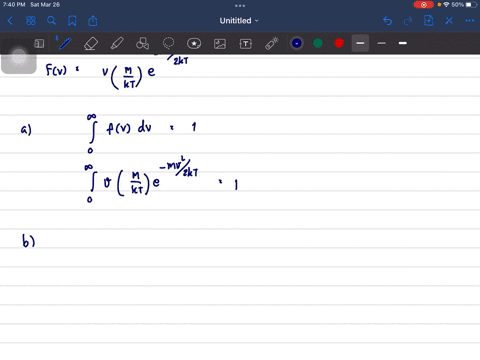This screenshot has height=360, width=480.
Task: Toggle the page sidebar panel
Action: coord(39,43)
